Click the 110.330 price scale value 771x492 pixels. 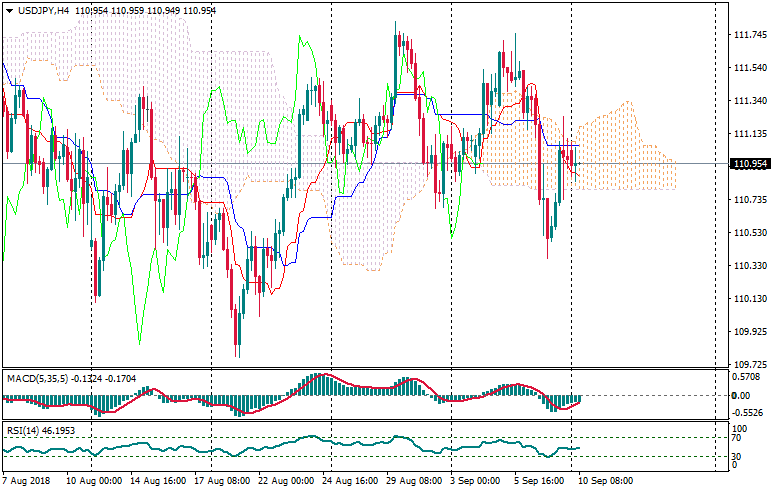[742, 266]
